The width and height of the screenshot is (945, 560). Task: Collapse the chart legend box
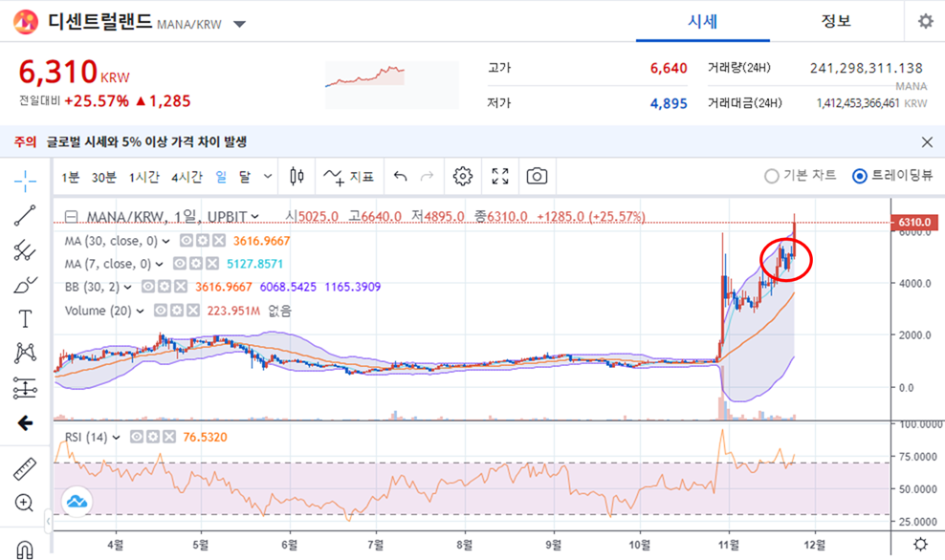(x=72, y=217)
